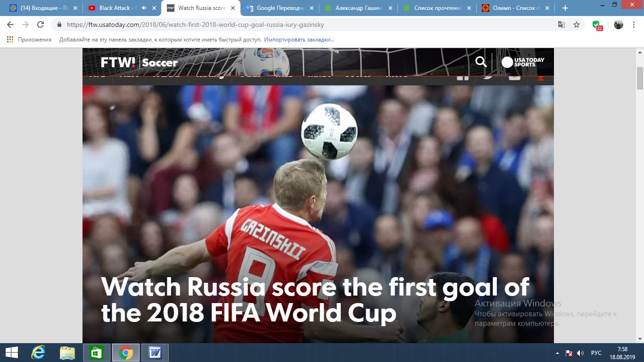Switch to Word taskbar icon
Screen dimensions: 644x362
[x=155, y=353]
